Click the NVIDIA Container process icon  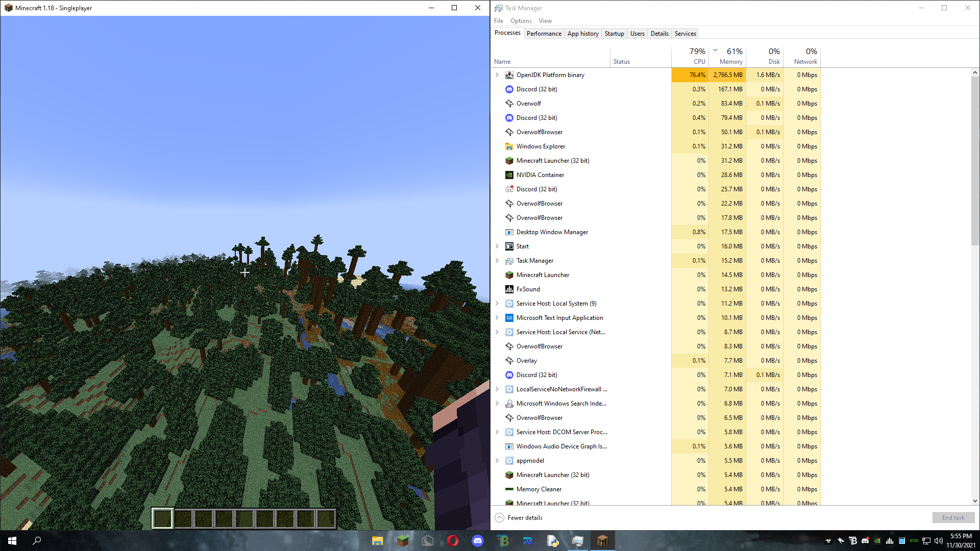509,175
